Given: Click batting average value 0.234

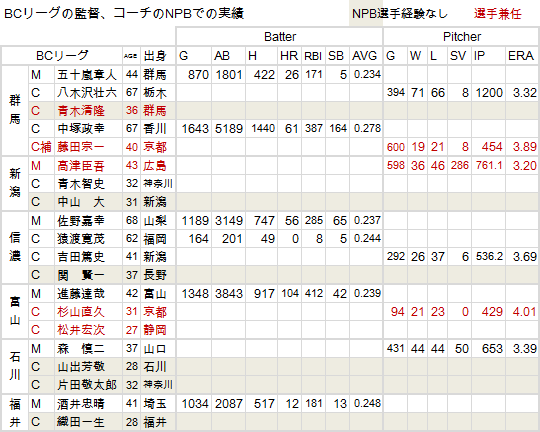Looking at the screenshot, I should pyautogui.click(x=367, y=74).
